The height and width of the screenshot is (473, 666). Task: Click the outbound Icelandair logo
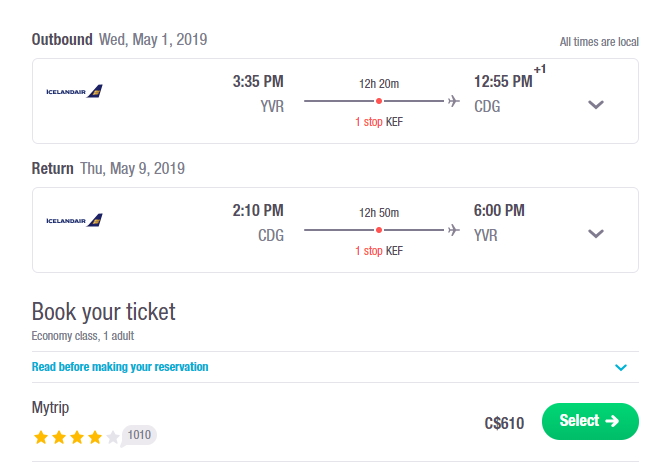[74, 91]
